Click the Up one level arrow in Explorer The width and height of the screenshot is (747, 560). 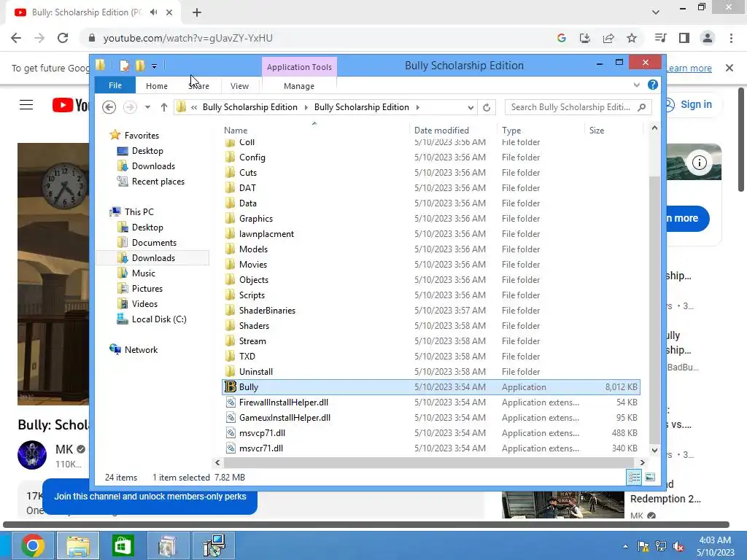(164, 107)
